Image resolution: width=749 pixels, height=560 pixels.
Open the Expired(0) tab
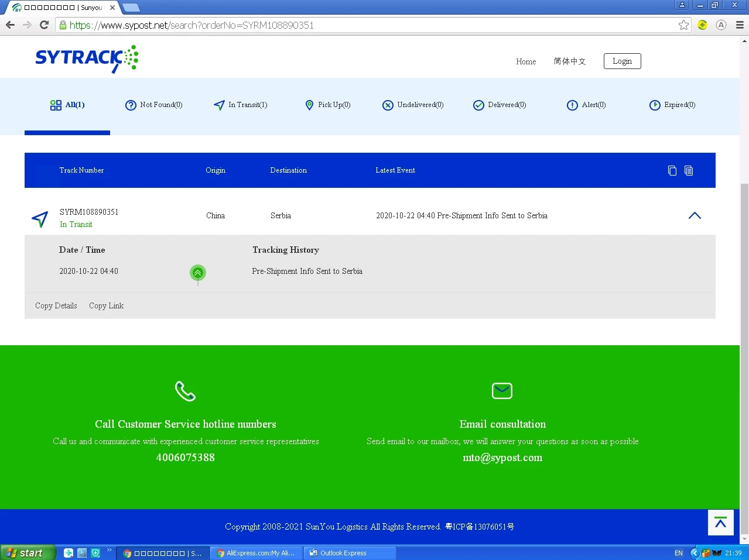(x=672, y=105)
